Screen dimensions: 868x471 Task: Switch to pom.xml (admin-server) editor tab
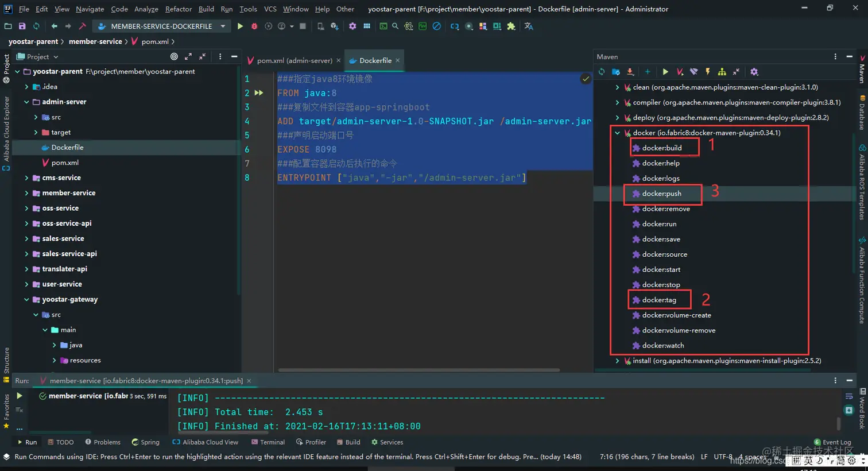click(294, 60)
